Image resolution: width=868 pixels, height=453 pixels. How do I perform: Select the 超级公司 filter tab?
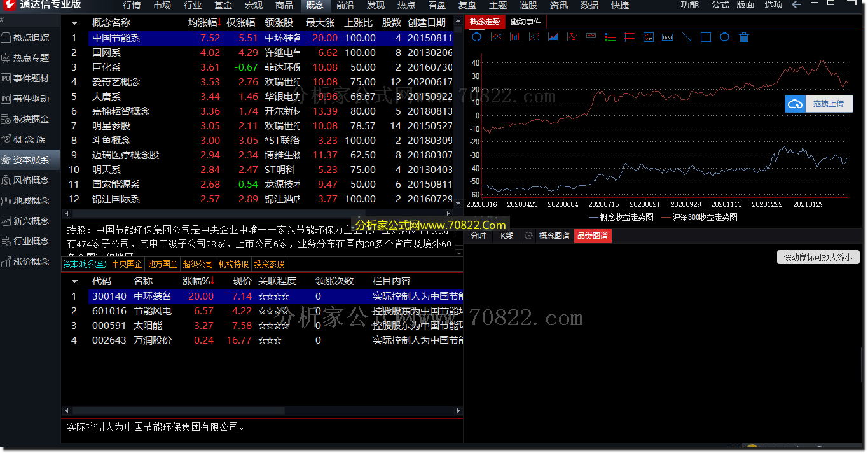(x=198, y=264)
